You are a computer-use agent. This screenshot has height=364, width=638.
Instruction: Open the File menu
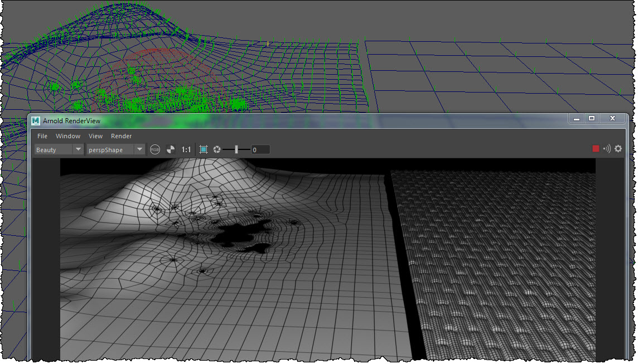pyautogui.click(x=42, y=136)
